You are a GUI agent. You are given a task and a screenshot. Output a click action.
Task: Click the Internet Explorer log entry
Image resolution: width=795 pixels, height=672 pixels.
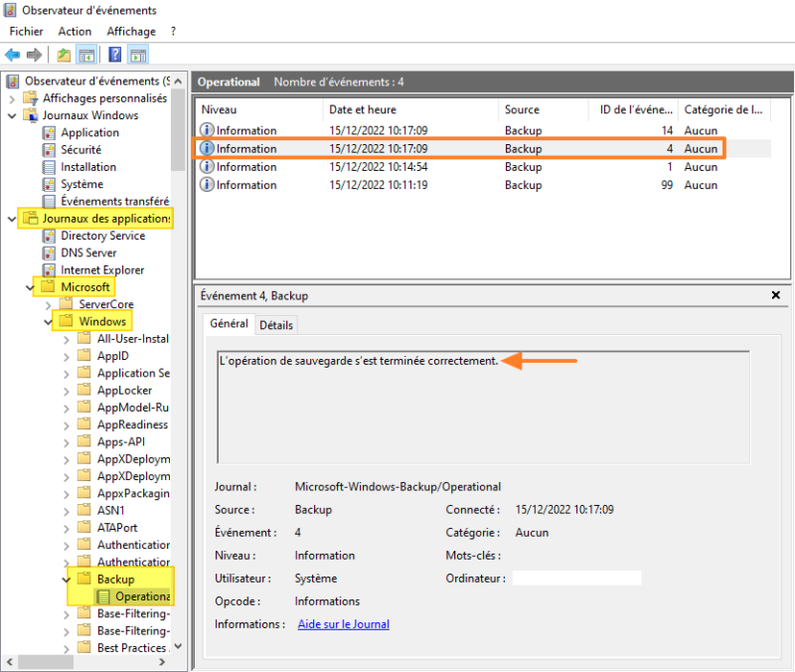coord(104,269)
